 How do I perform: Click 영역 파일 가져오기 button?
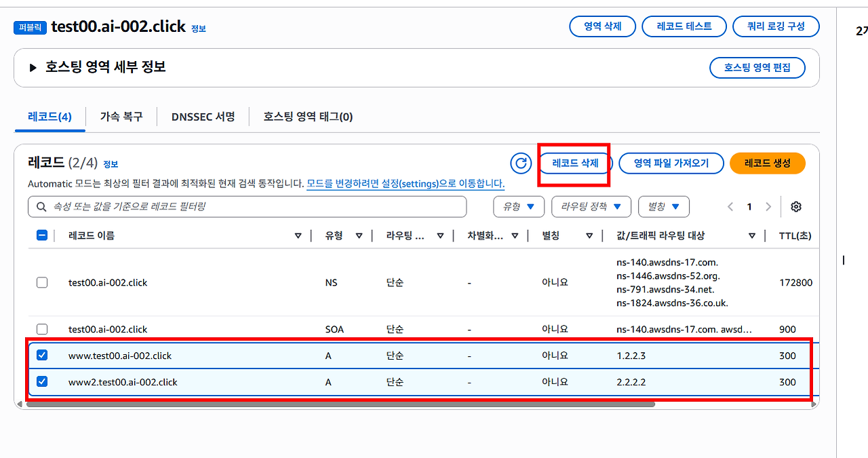[x=671, y=164]
